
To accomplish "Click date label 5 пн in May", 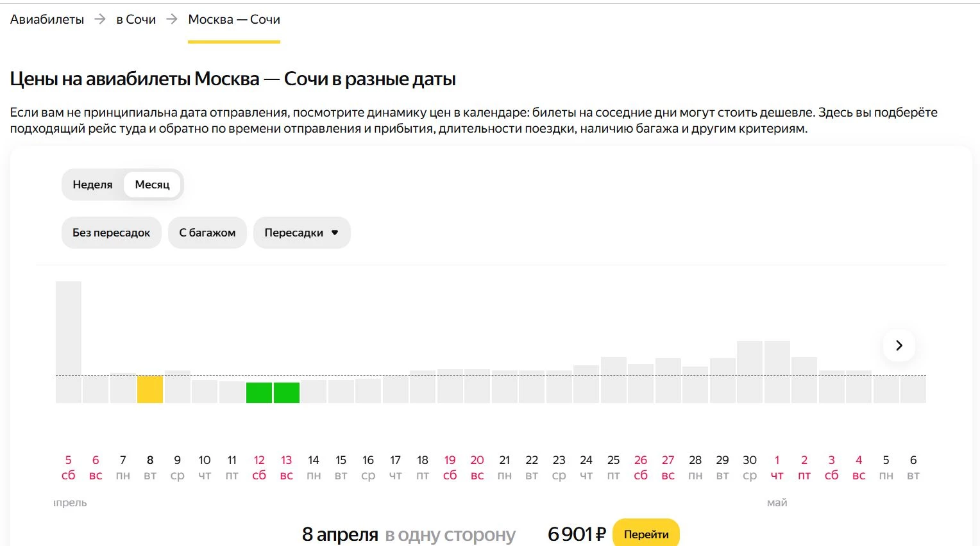I will coord(886,468).
